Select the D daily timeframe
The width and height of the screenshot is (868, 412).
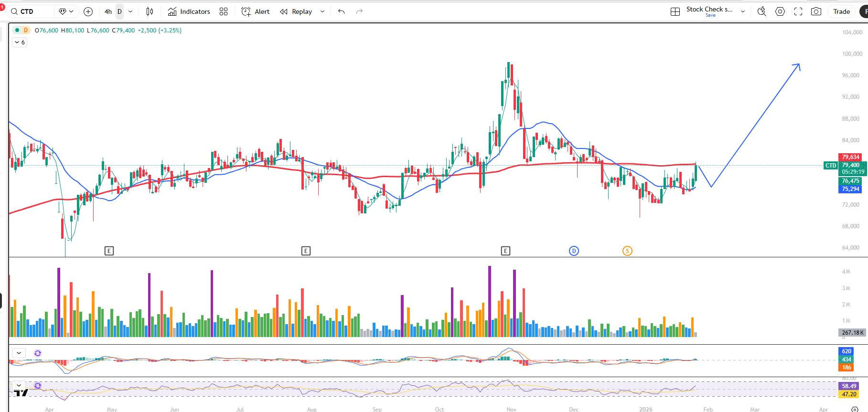[x=119, y=11]
